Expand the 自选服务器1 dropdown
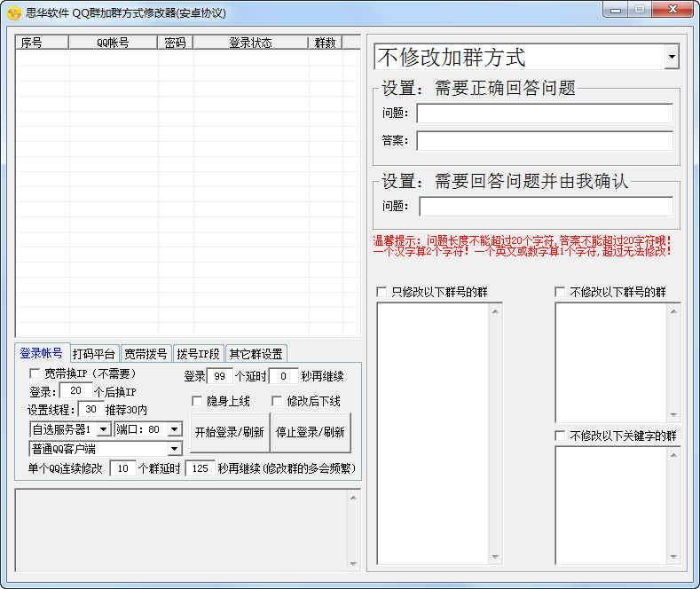Viewport: 700px width, 589px height. [103, 429]
